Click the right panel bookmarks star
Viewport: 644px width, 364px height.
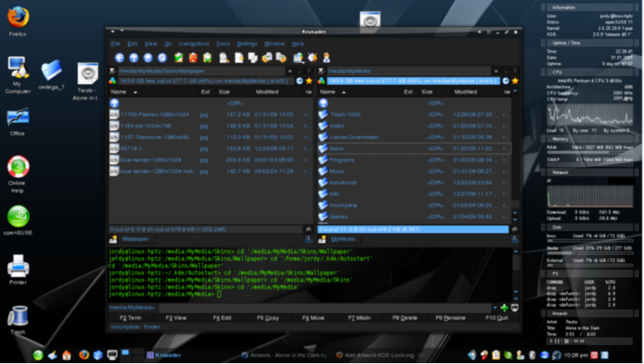pos(515,81)
